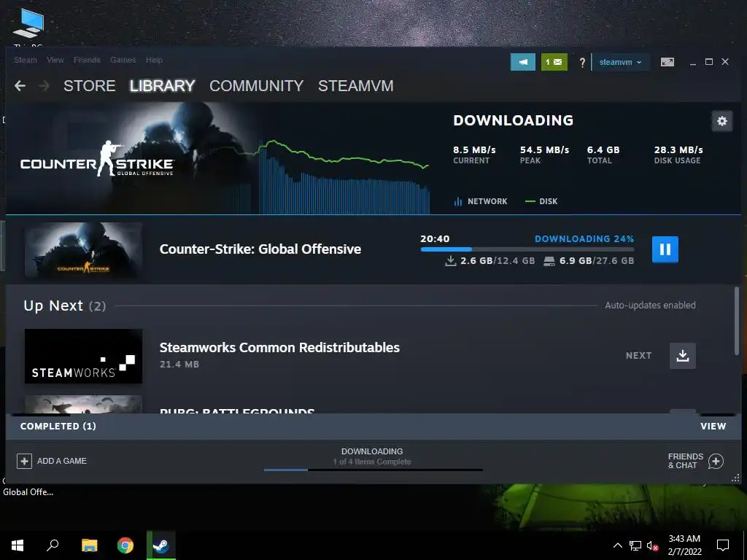Click the network icon in system tray
Viewport: 747px width, 560px height.
pyautogui.click(x=635, y=545)
